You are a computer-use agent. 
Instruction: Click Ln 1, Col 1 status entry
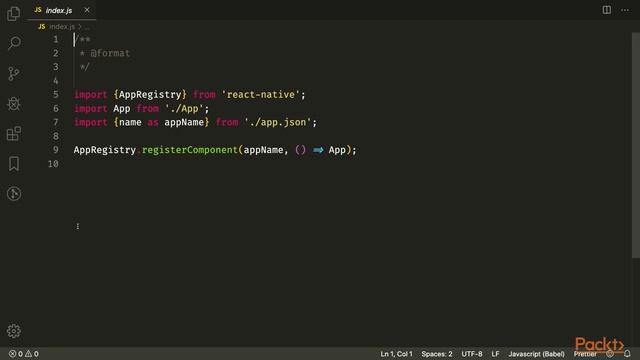(396, 354)
